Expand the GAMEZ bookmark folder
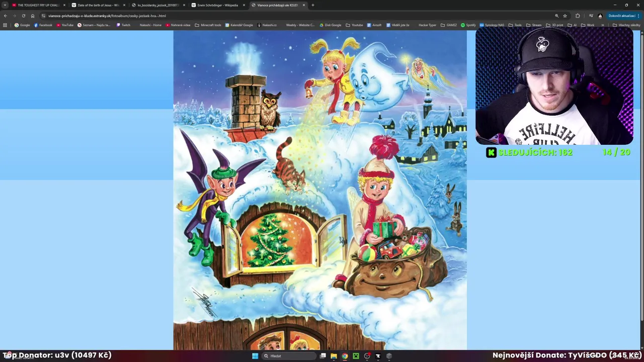 point(449,25)
